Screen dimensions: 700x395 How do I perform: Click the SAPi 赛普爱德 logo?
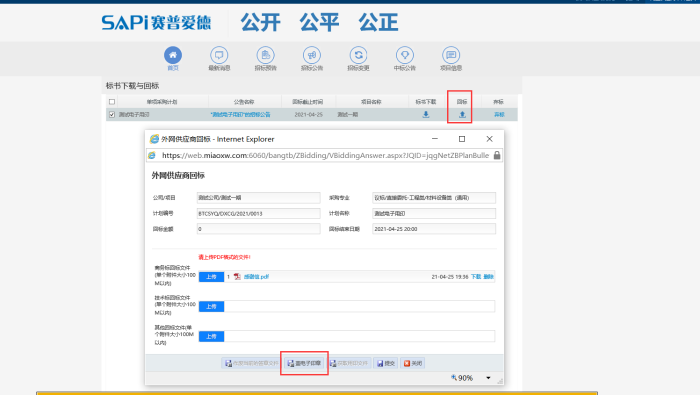coord(156,22)
